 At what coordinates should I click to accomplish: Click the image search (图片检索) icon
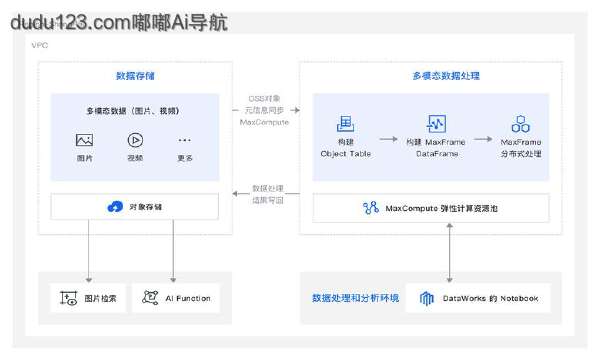(x=68, y=298)
